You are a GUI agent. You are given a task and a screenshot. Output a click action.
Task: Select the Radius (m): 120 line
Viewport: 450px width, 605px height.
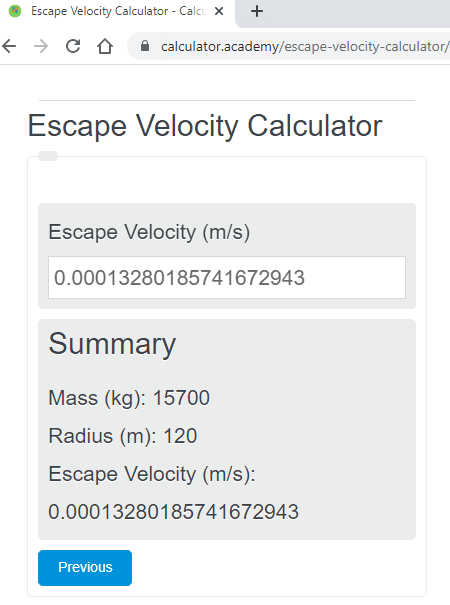(123, 436)
